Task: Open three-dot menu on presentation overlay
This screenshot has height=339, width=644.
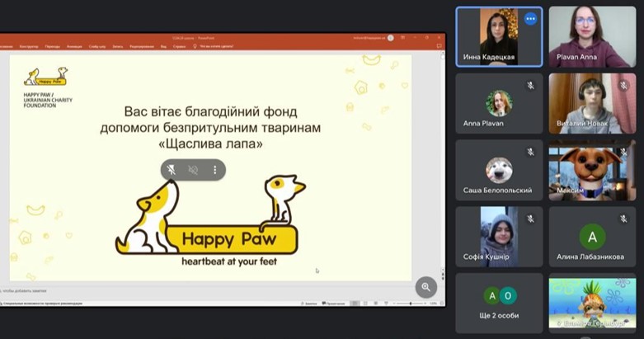Action: 214,170
